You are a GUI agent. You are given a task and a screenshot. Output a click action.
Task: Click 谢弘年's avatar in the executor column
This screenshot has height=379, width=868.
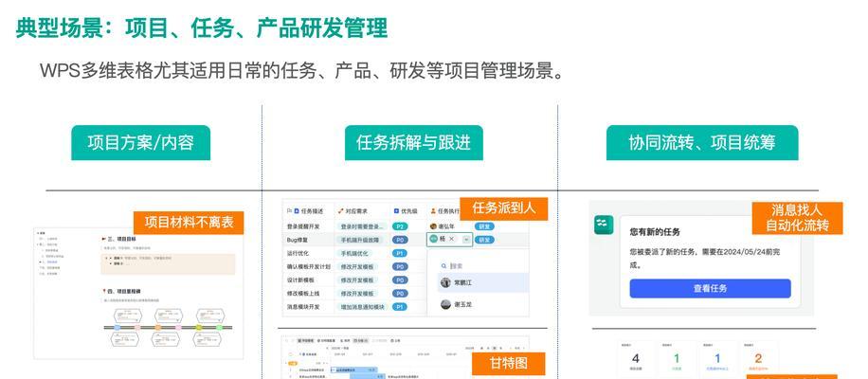[x=433, y=226]
